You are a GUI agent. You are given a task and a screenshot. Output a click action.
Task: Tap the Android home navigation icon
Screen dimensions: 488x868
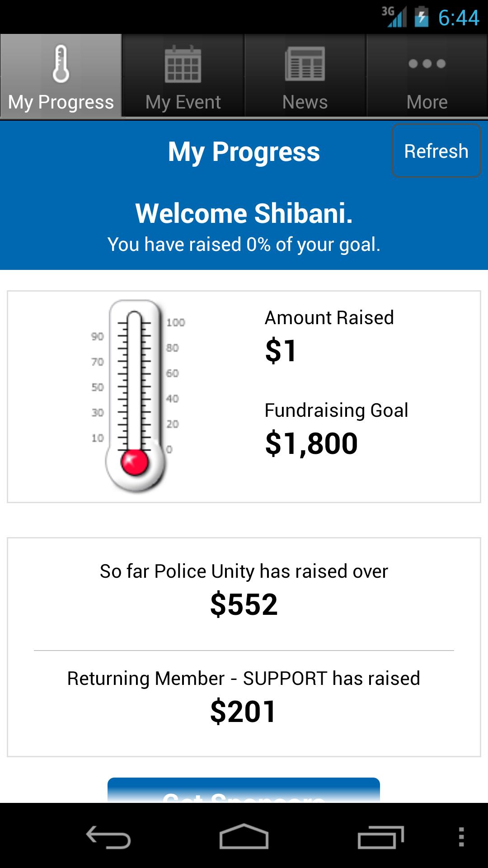[x=244, y=836]
